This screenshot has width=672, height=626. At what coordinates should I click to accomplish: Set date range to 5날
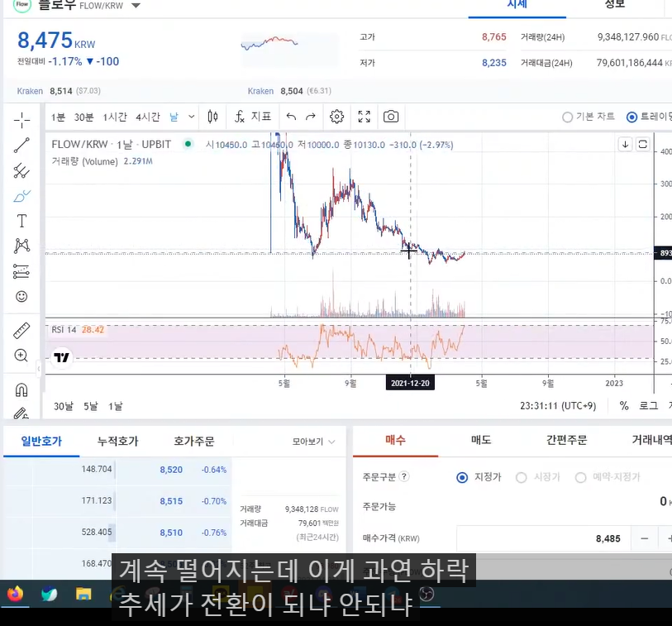91,406
